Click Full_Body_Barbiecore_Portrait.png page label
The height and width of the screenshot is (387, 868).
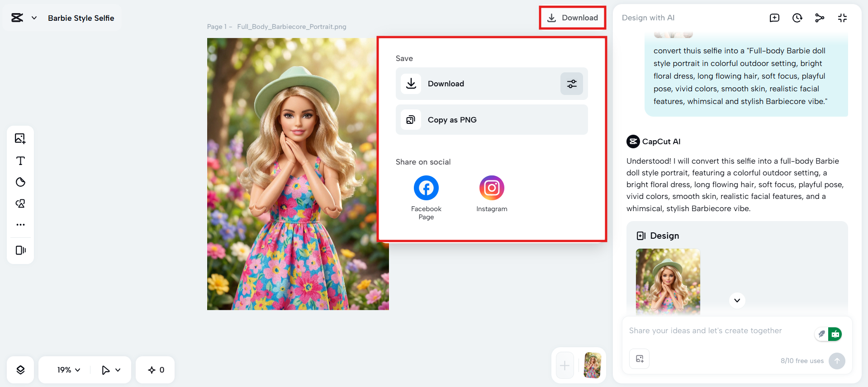point(292,27)
